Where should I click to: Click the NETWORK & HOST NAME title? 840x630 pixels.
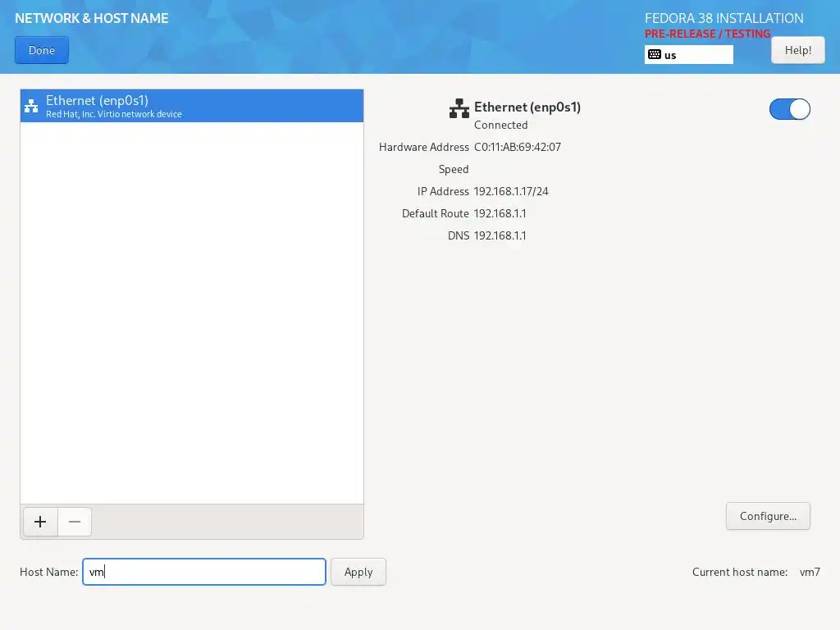(x=92, y=18)
